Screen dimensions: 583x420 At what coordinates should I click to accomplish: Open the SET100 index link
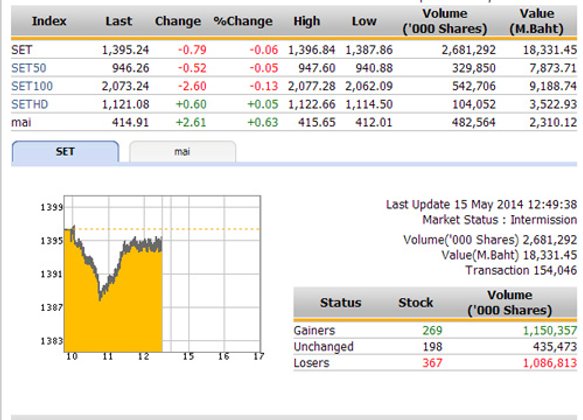point(32,86)
